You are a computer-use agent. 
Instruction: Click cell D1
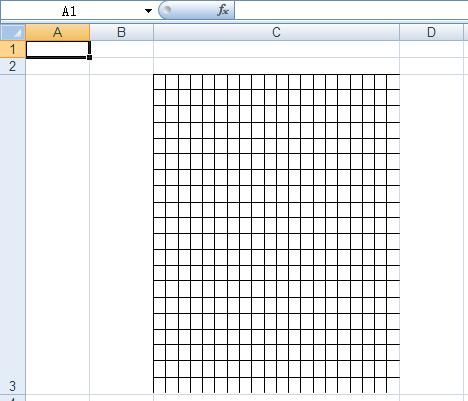(x=431, y=49)
